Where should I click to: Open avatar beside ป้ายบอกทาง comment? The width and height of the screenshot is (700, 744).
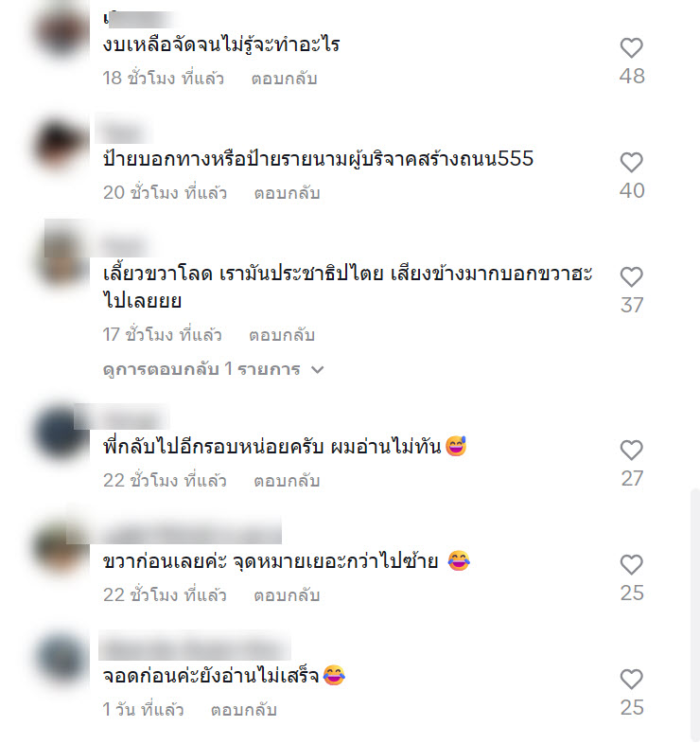tap(61, 145)
